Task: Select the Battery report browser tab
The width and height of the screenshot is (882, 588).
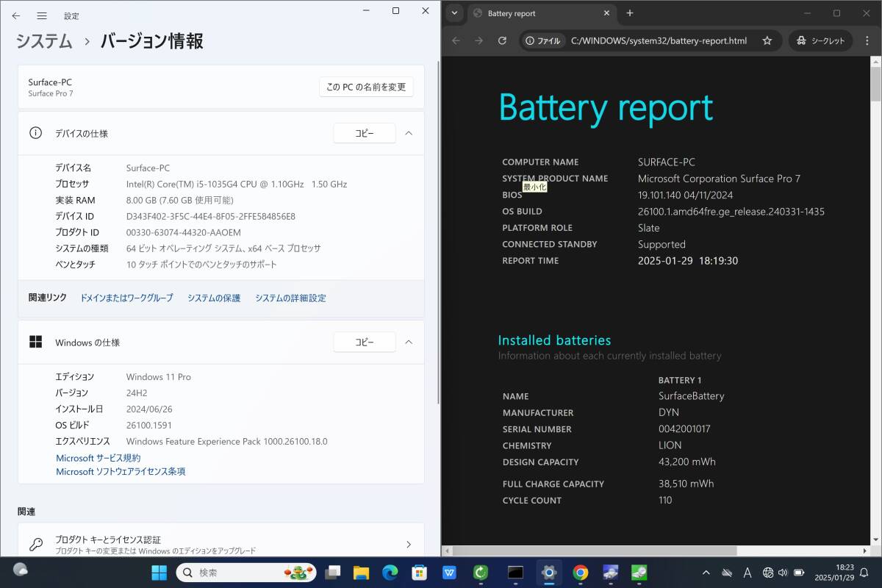Action: 542,13
